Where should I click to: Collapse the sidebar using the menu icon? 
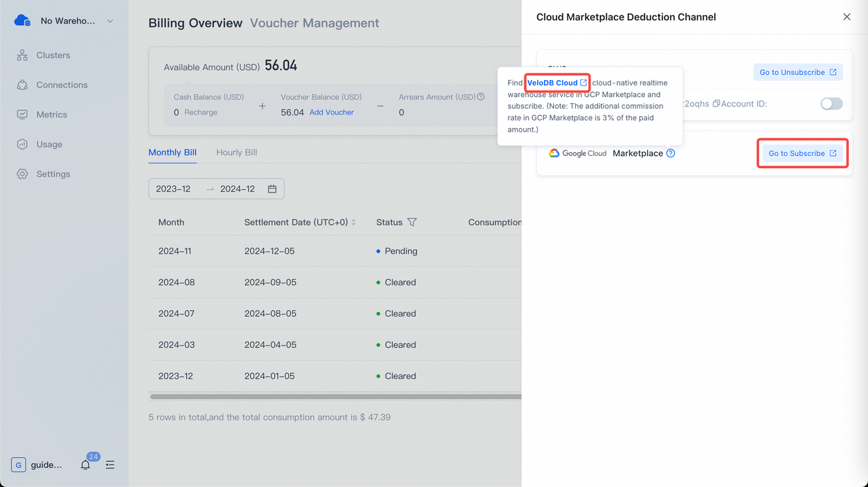pyautogui.click(x=110, y=465)
